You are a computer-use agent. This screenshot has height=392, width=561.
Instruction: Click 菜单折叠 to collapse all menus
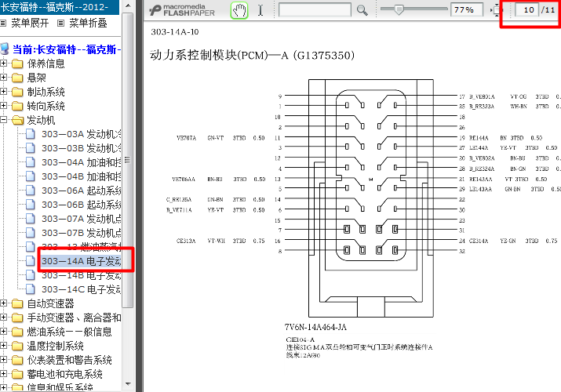pyautogui.click(x=88, y=24)
